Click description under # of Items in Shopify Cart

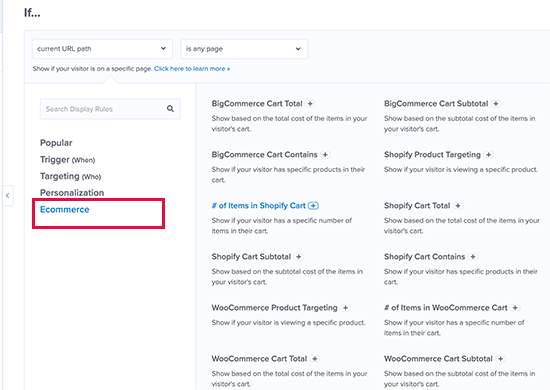[x=282, y=226]
